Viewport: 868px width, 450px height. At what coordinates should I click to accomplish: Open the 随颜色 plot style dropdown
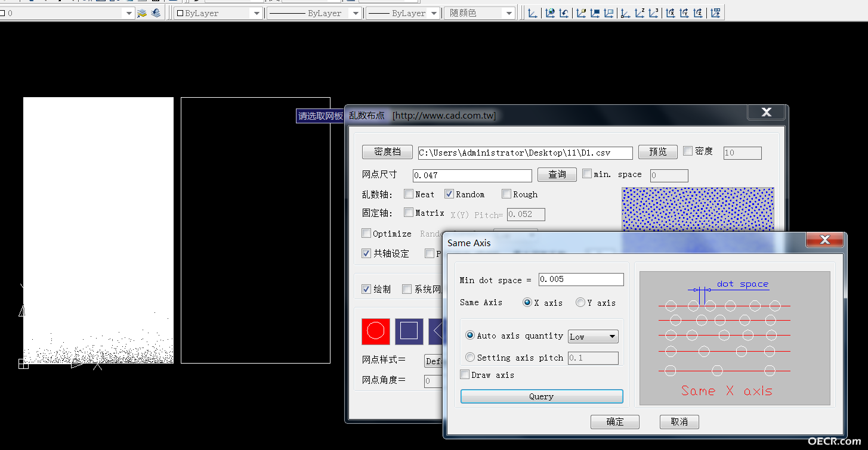point(509,13)
